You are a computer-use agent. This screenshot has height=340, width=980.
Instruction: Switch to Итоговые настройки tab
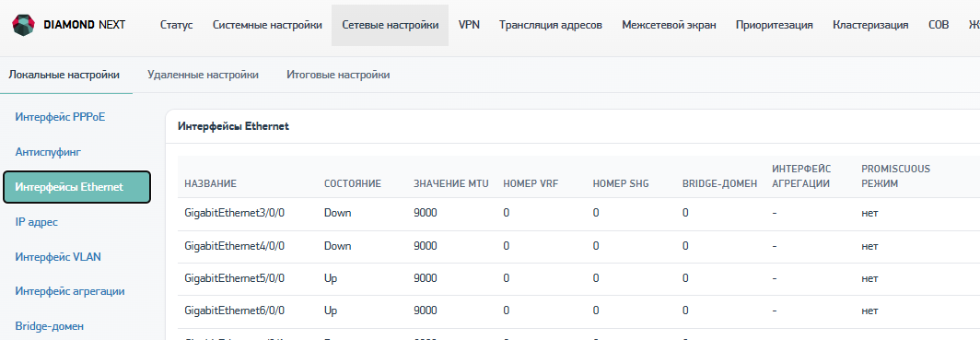click(x=338, y=75)
